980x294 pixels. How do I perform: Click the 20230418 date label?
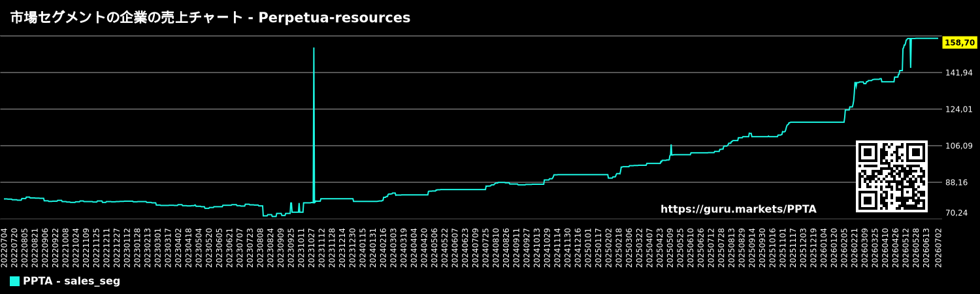pos(189,248)
